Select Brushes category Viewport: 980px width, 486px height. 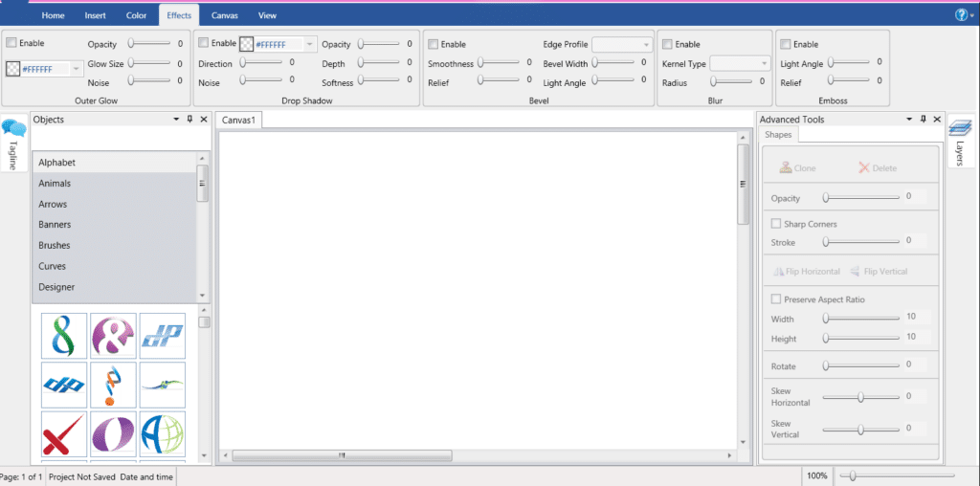coord(115,246)
